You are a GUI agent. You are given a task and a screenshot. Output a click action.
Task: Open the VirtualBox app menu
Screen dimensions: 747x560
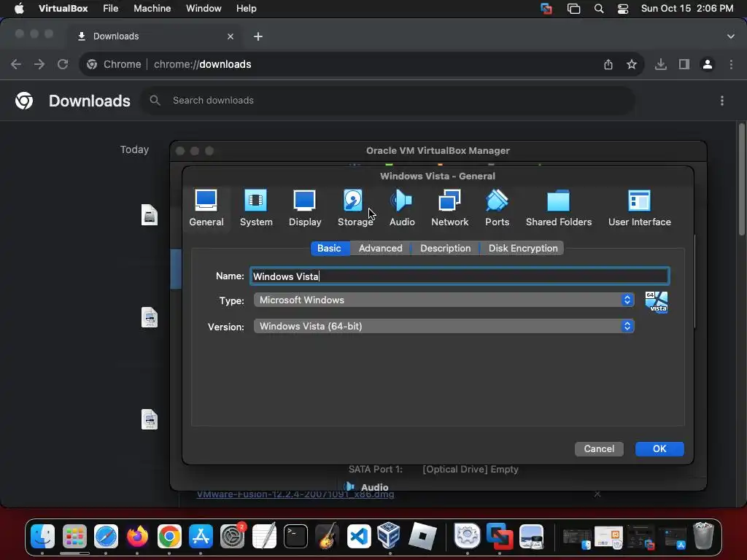coord(63,9)
